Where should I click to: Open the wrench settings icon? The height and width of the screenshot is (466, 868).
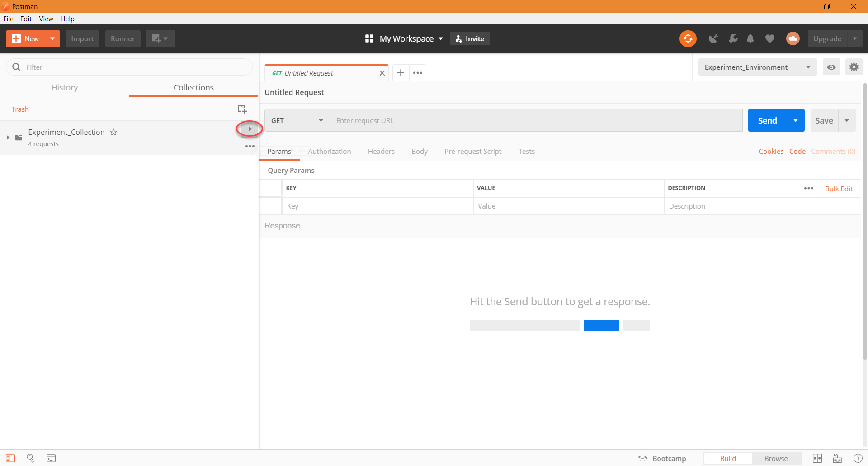pyautogui.click(x=733, y=39)
